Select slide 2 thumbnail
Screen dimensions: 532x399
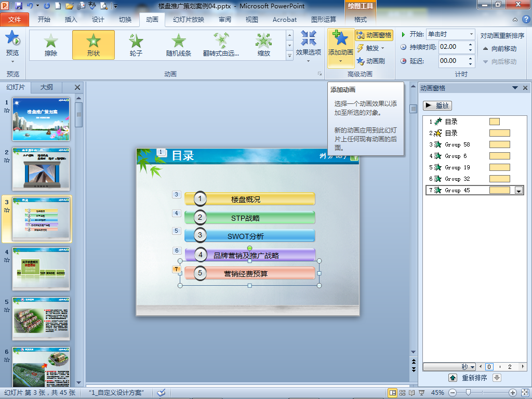(x=41, y=169)
